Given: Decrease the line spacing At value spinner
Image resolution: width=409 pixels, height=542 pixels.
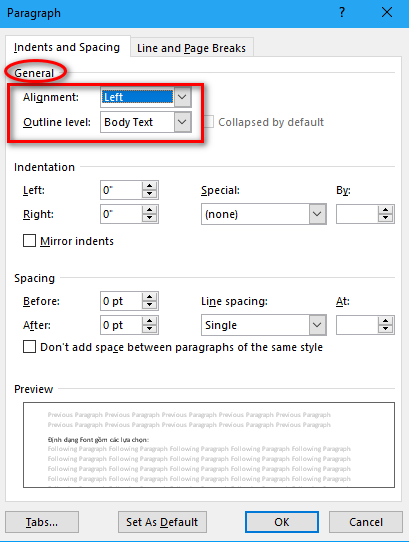Looking at the screenshot, I should pos(385,329).
